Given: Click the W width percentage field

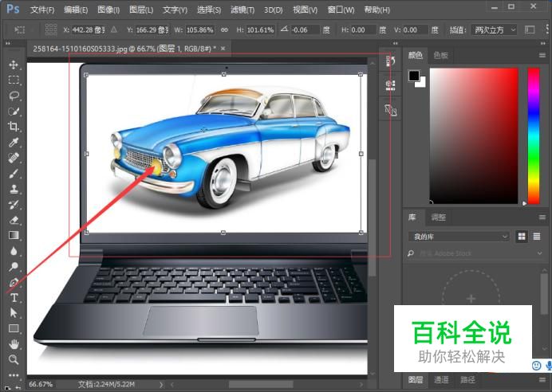Looking at the screenshot, I should [x=199, y=30].
